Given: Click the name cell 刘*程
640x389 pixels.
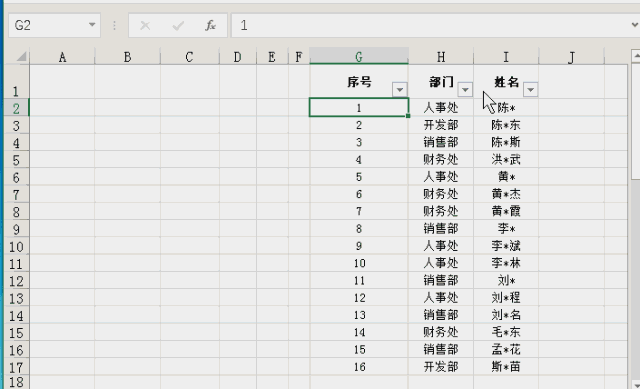Looking at the screenshot, I should click(506, 298).
